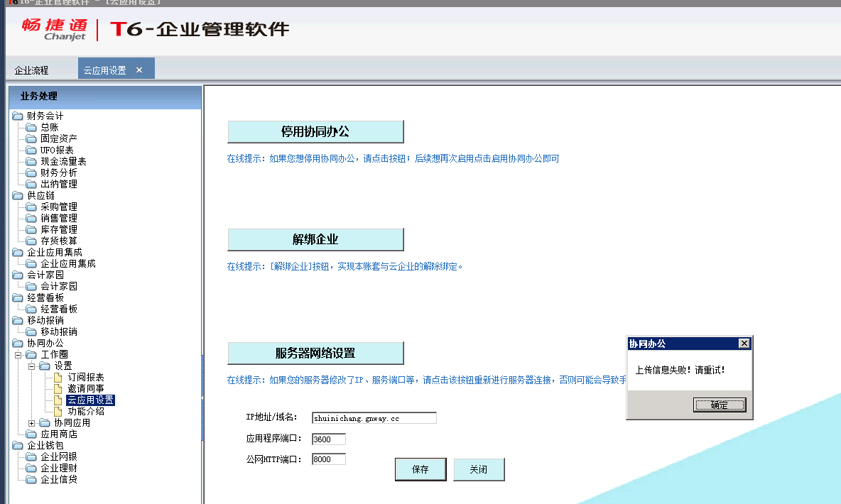The image size is (841, 504).
Task: Confirm the error dialog with 确定
Action: pyautogui.click(x=720, y=405)
